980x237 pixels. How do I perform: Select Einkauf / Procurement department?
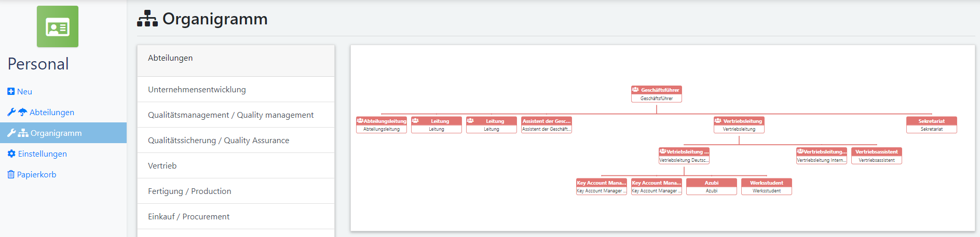tap(236, 216)
